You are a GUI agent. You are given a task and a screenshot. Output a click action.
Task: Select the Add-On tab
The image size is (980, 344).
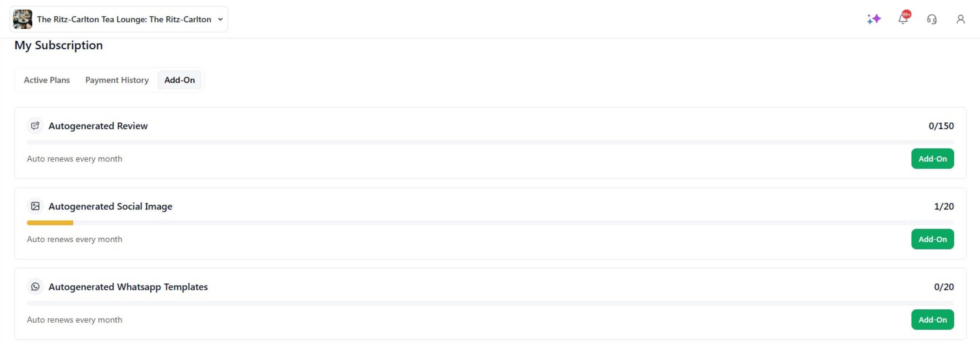(180, 80)
